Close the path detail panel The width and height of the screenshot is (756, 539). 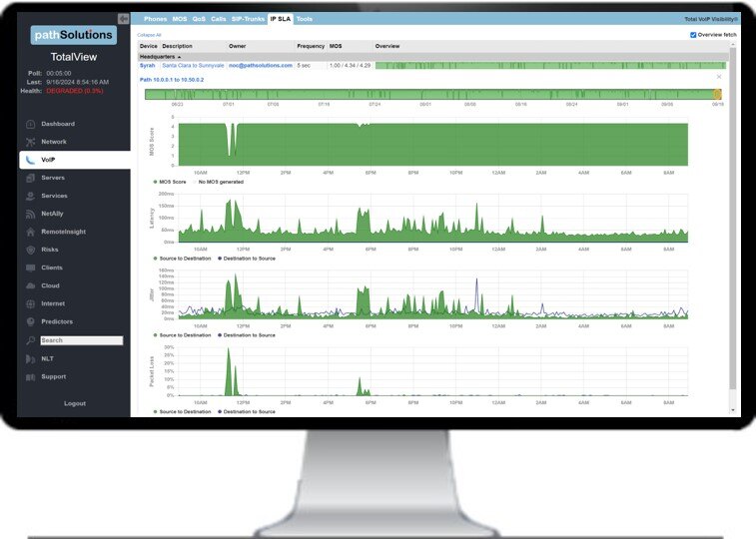pos(718,77)
